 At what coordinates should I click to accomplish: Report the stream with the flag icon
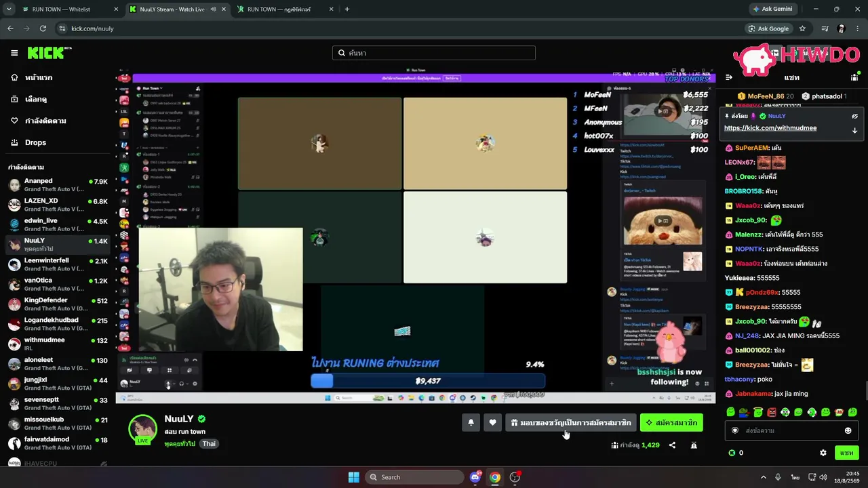(x=694, y=445)
